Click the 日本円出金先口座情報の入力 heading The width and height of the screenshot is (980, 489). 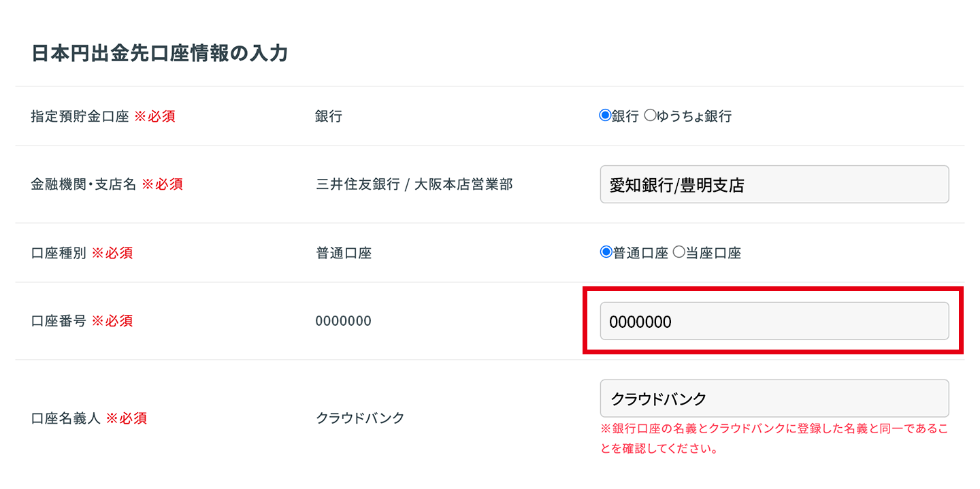pyautogui.click(x=160, y=54)
